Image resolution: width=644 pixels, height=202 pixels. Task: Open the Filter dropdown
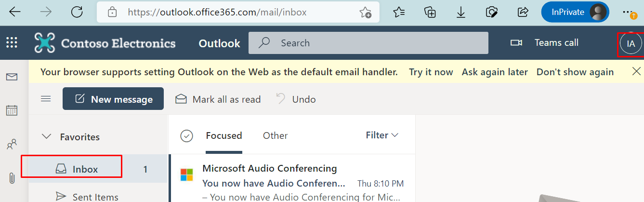382,135
